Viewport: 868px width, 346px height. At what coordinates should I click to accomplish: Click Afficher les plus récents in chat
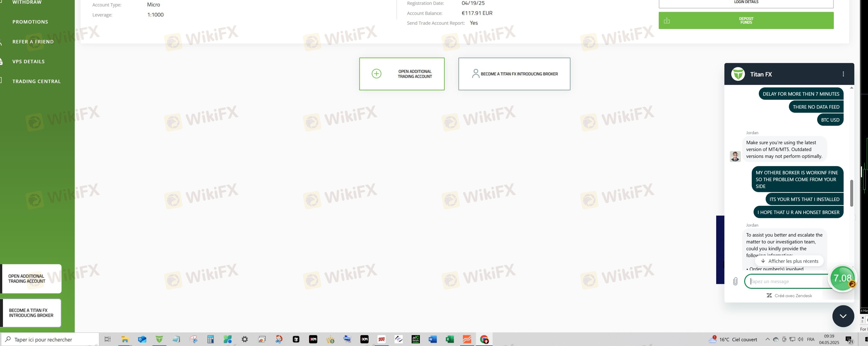[789, 261]
